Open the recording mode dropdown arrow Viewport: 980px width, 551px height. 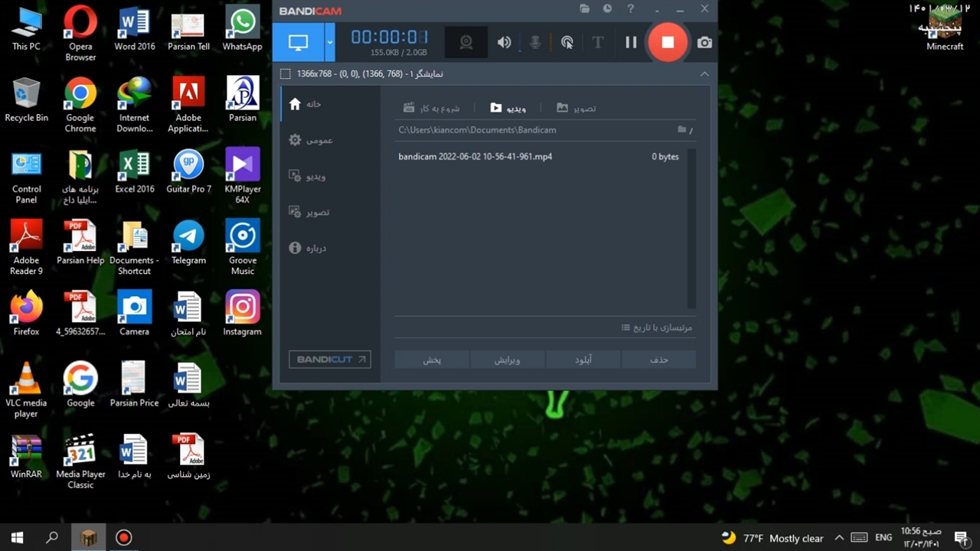click(330, 43)
